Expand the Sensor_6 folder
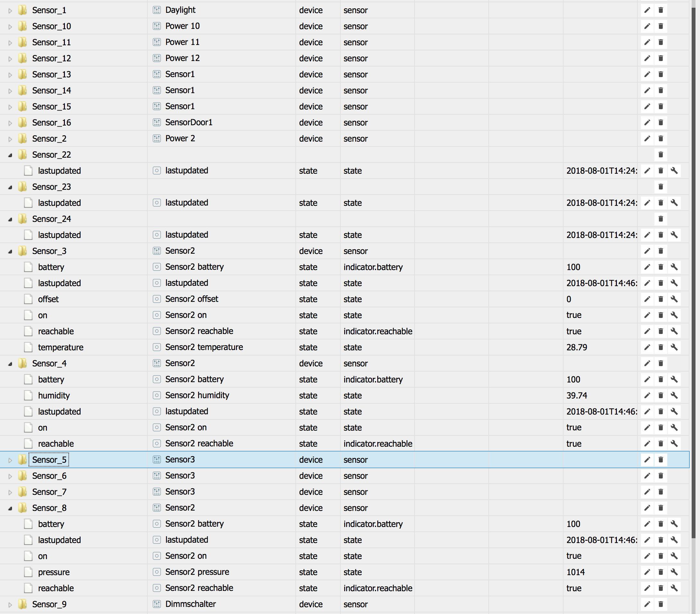Screen dimensions: 700x614 point(10,476)
